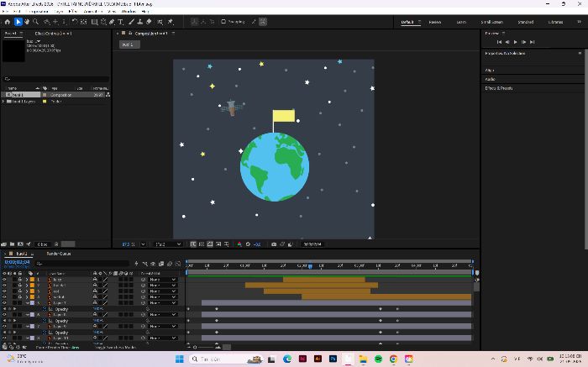This screenshot has width=588, height=367.
Task: Expand the Effects & Presets panel
Action: 499,88
